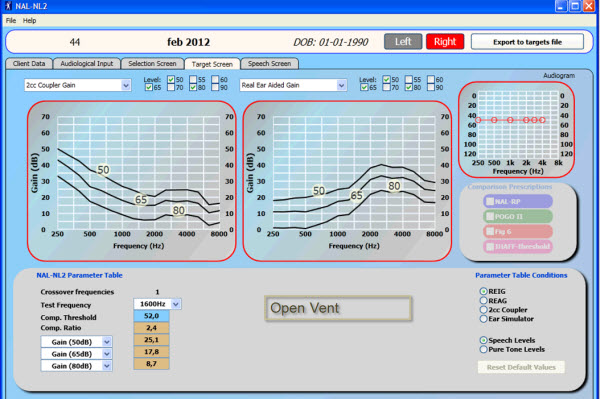Toggle level 65 checkbox for 2cc Coupler graph
The width and height of the screenshot is (600, 399).
148,88
